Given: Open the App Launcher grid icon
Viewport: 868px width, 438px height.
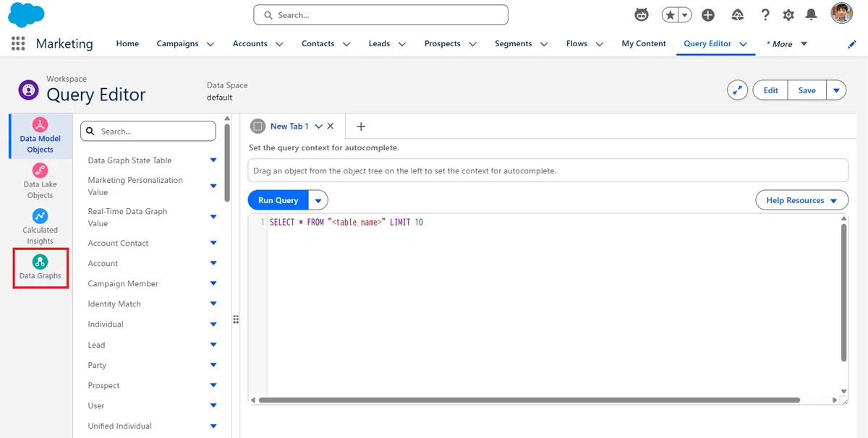Looking at the screenshot, I should (18, 43).
